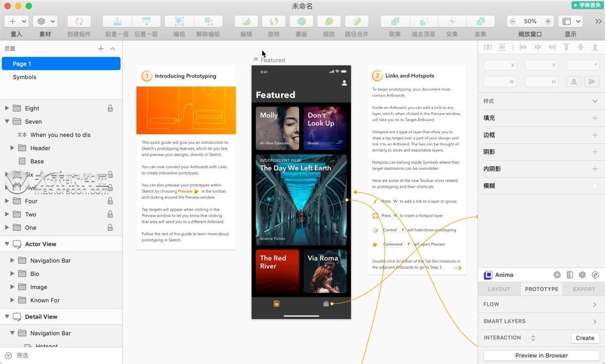This screenshot has height=364, width=605.
Task: Click the Preview in Browser button
Action: (541, 356)
